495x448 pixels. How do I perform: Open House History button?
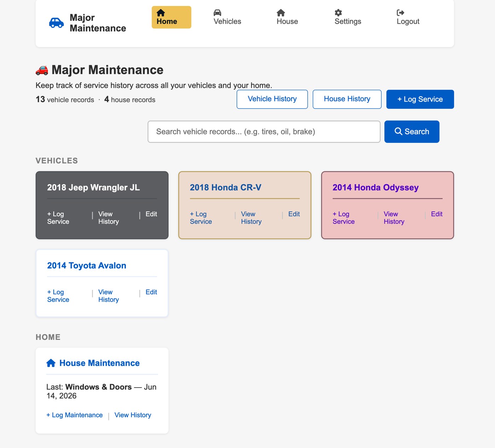tap(347, 99)
